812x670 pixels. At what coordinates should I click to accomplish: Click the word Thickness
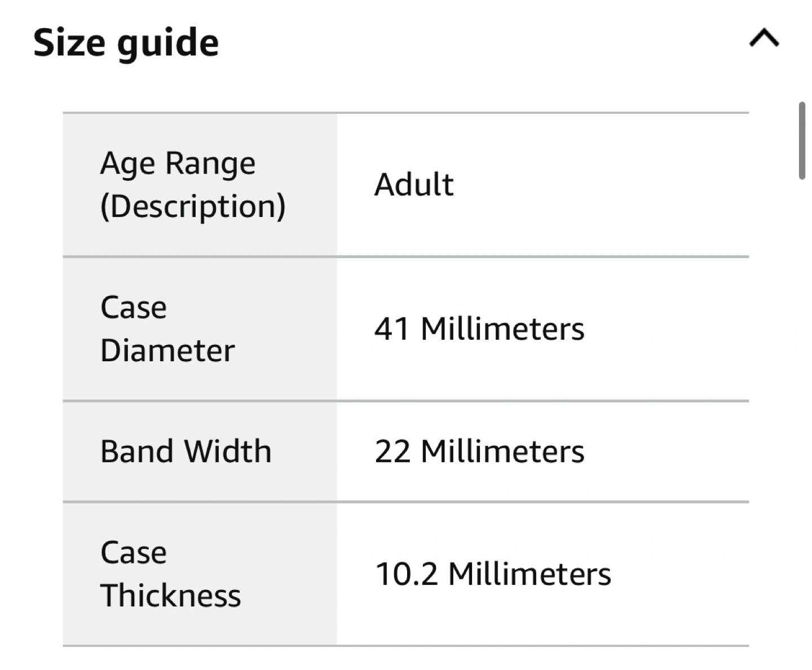(x=171, y=596)
